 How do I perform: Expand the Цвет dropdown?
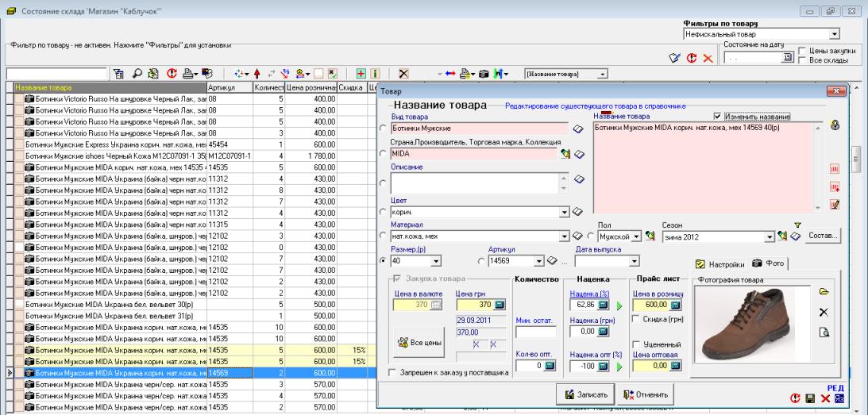point(565,211)
